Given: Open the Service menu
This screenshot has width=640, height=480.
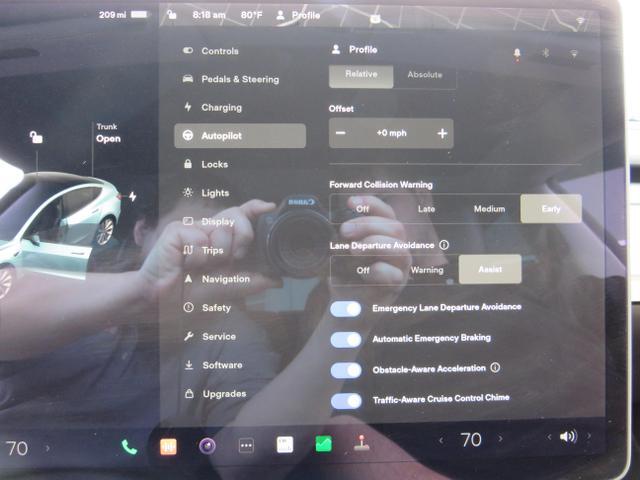Looking at the screenshot, I should point(210,336).
